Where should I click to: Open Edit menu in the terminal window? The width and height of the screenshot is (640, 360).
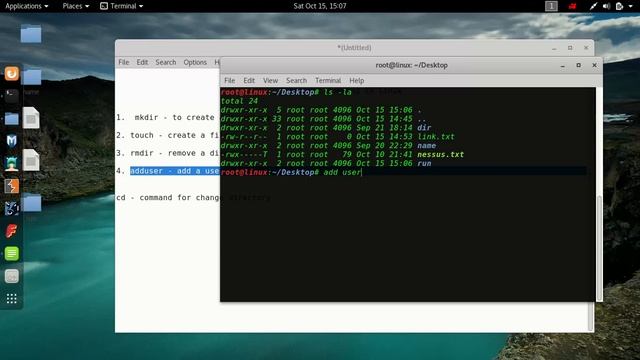[x=249, y=80]
